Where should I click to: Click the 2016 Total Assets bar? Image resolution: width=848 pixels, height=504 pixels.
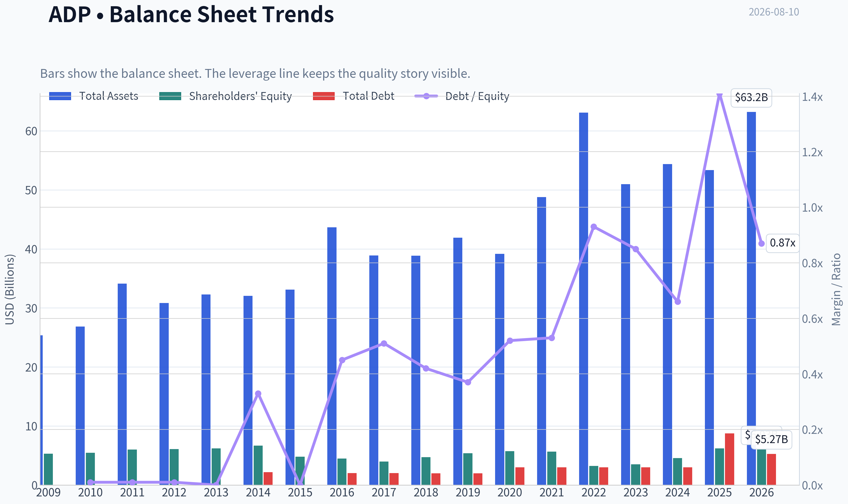(x=332, y=356)
